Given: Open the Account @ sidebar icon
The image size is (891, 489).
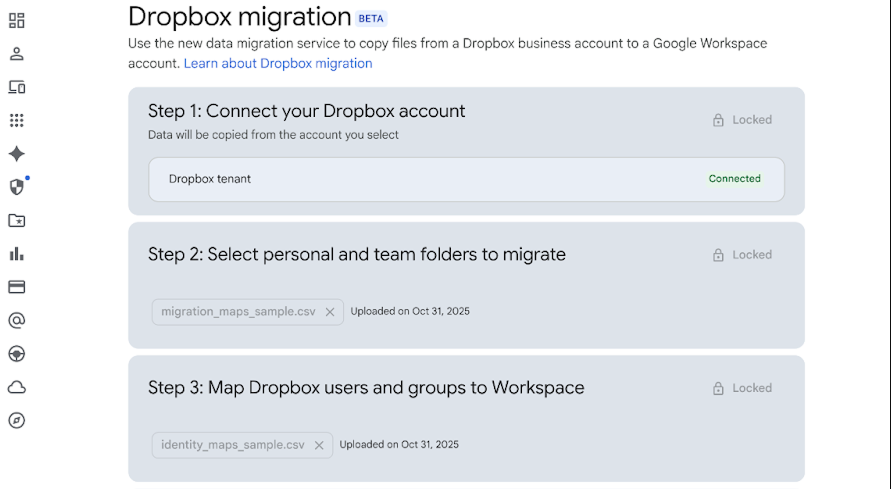Looking at the screenshot, I should (x=16, y=321).
